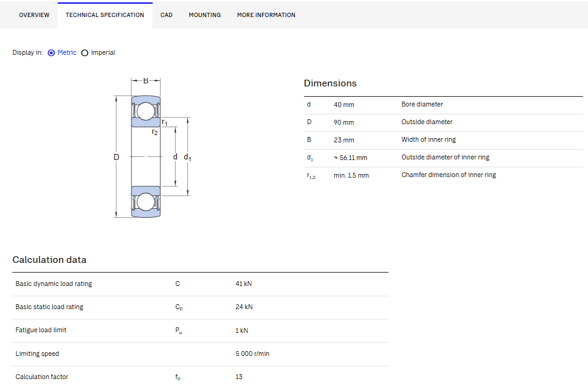Screen dimensions: 588x387
Task: Click the Display in: label
Action: point(28,52)
